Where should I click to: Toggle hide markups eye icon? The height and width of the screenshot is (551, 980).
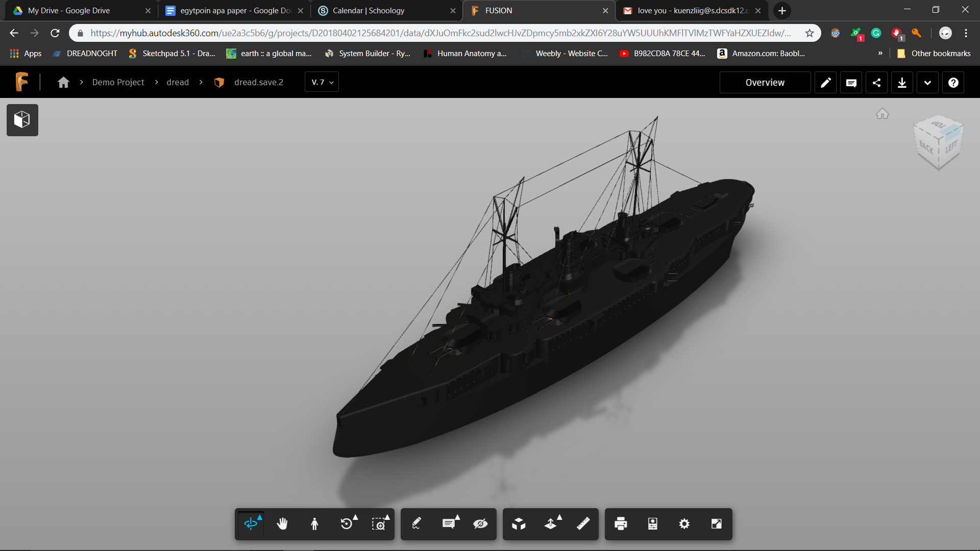[x=480, y=524]
